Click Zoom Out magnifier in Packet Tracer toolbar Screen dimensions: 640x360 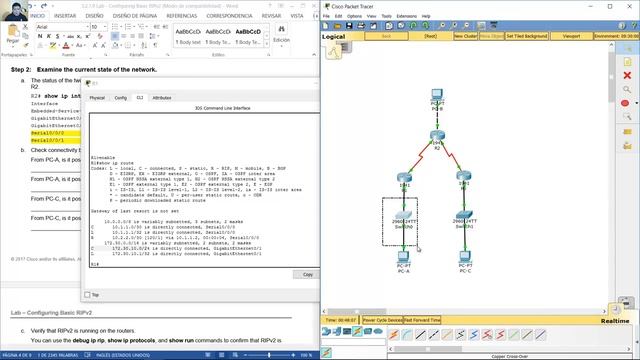pyautogui.click(x=467, y=26)
